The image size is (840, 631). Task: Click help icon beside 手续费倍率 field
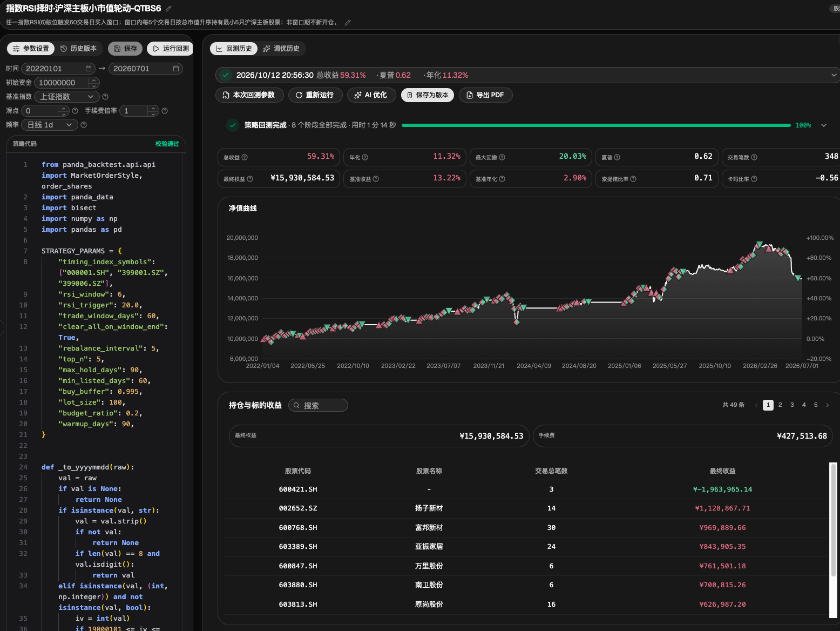click(x=165, y=111)
